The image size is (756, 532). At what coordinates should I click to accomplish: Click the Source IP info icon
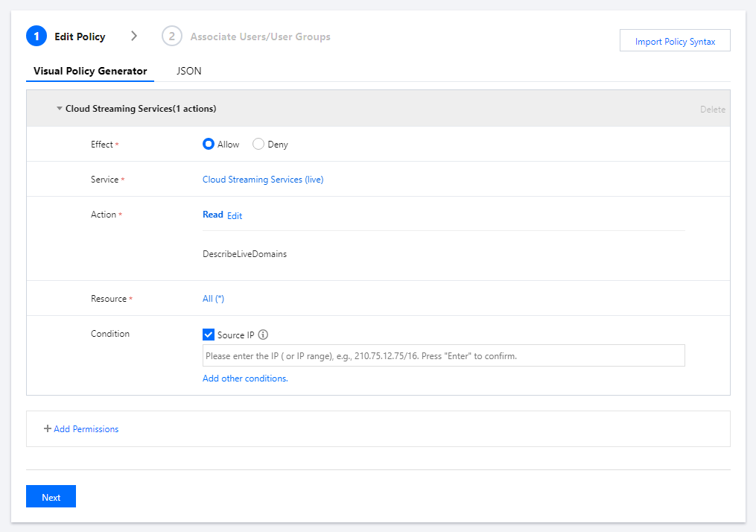coord(263,335)
